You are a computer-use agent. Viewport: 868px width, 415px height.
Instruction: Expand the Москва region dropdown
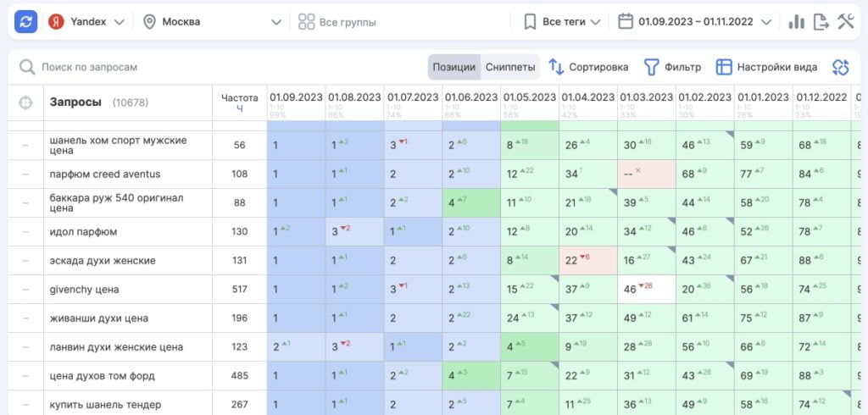pyautogui.click(x=212, y=22)
